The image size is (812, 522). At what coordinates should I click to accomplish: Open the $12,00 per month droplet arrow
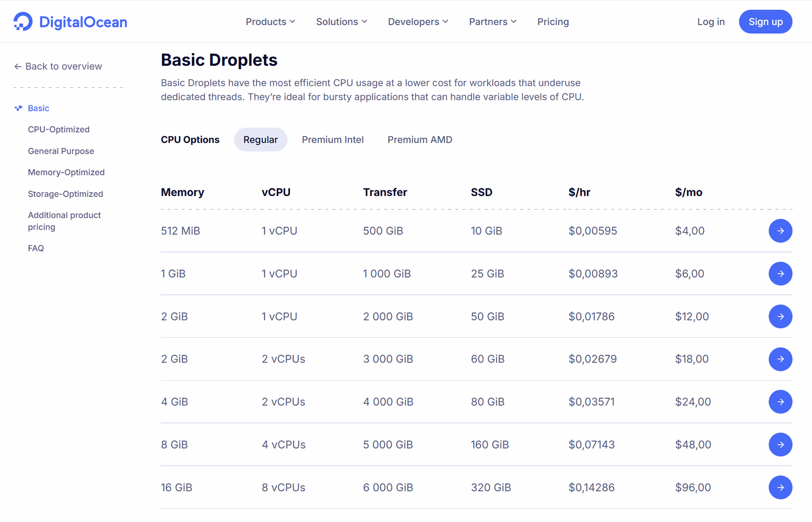coord(780,316)
